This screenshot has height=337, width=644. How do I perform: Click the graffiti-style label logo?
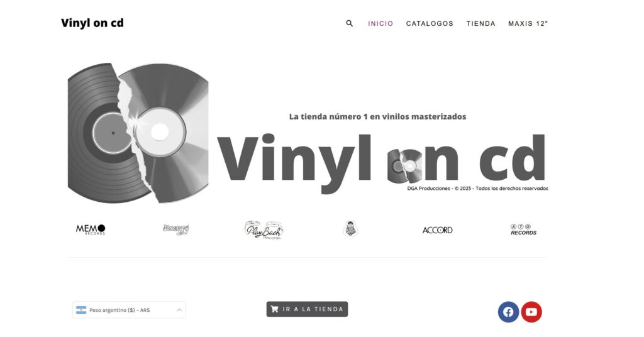coord(176,229)
